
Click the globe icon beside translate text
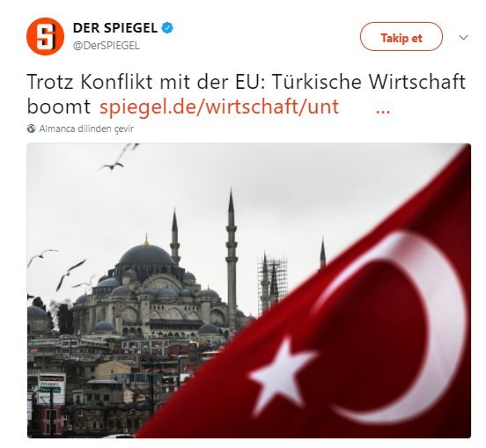[32, 129]
